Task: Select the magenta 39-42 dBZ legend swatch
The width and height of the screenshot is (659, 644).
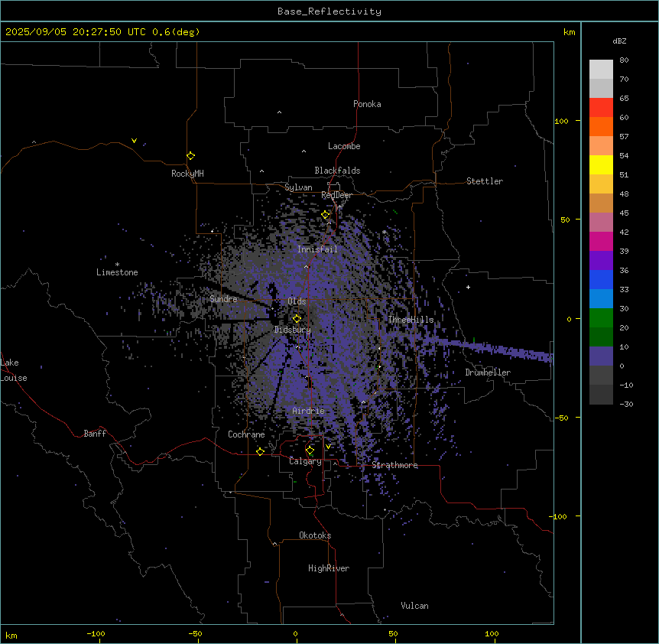Action: tap(601, 242)
